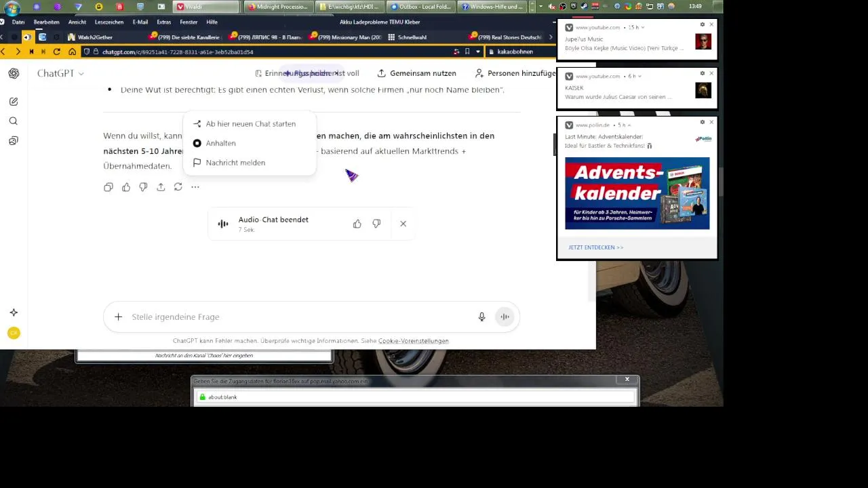
Task: Add attachment with plus button
Action: click(x=118, y=317)
